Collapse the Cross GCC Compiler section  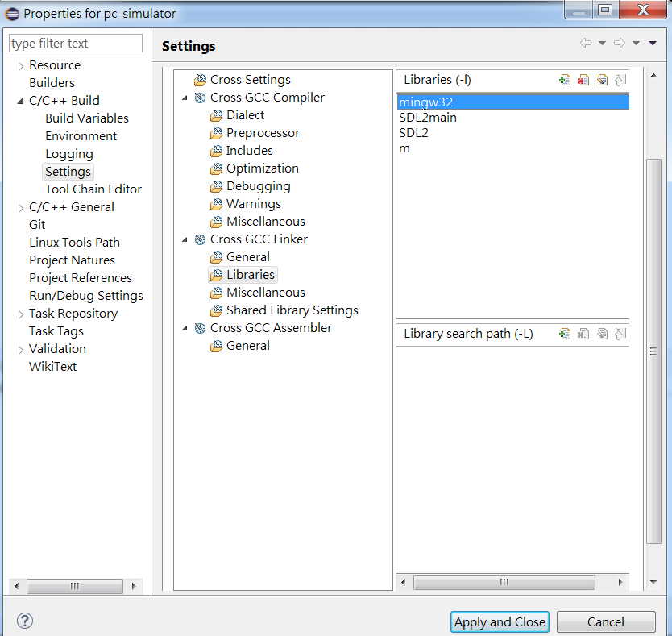(185, 98)
